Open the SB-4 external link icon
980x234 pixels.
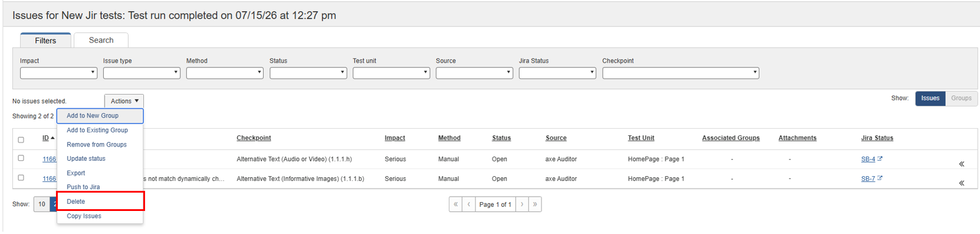point(880,159)
